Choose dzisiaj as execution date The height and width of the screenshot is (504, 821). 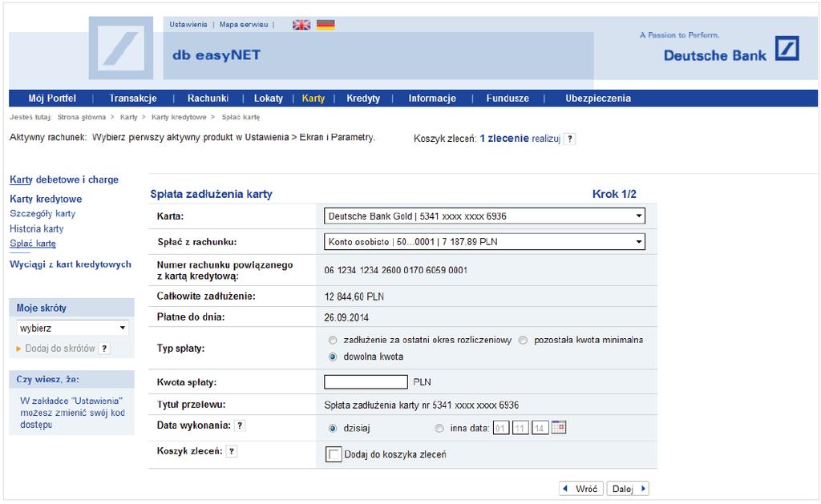tap(333, 428)
